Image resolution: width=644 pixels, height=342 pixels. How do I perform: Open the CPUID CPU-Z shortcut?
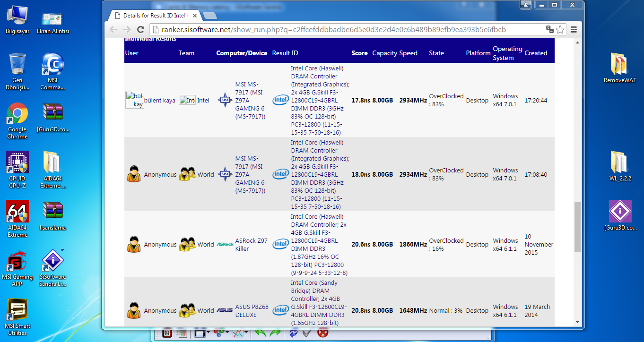click(17, 170)
